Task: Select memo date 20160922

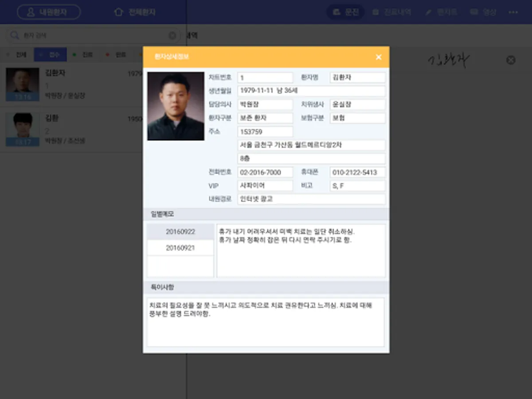Action: (x=180, y=232)
